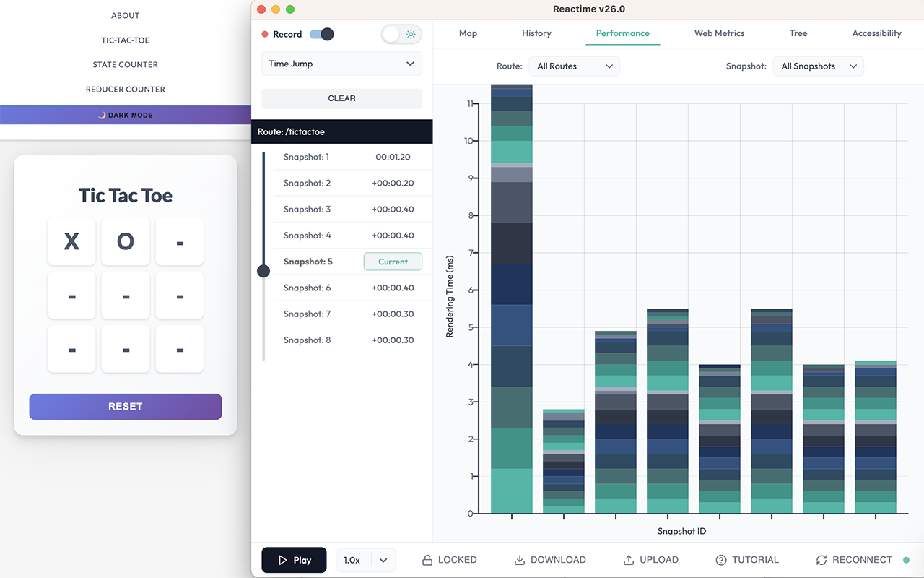Image resolution: width=924 pixels, height=578 pixels.
Task: Open the 1.0x playback speed dropdown
Action: [x=366, y=560]
